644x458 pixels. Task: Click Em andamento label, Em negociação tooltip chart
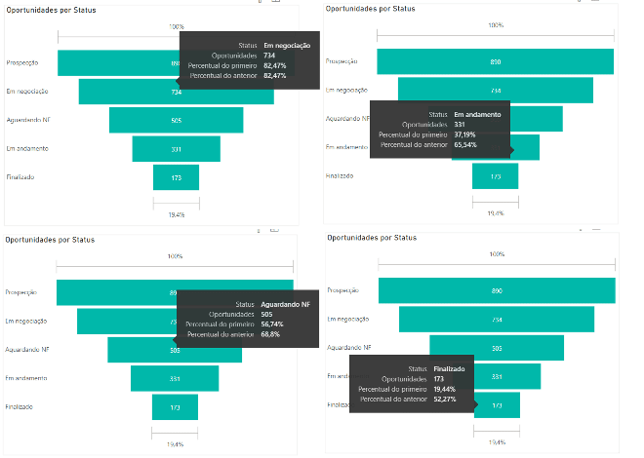click(x=27, y=148)
